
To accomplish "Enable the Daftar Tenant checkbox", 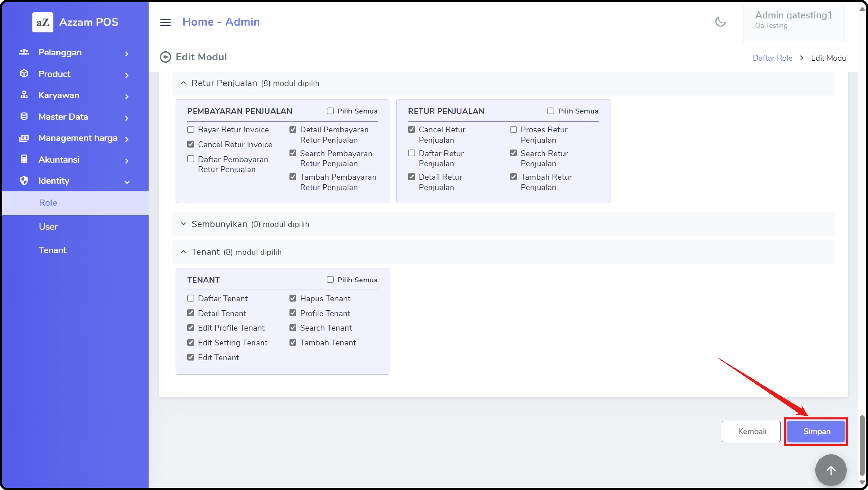I will [x=191, y=298].
